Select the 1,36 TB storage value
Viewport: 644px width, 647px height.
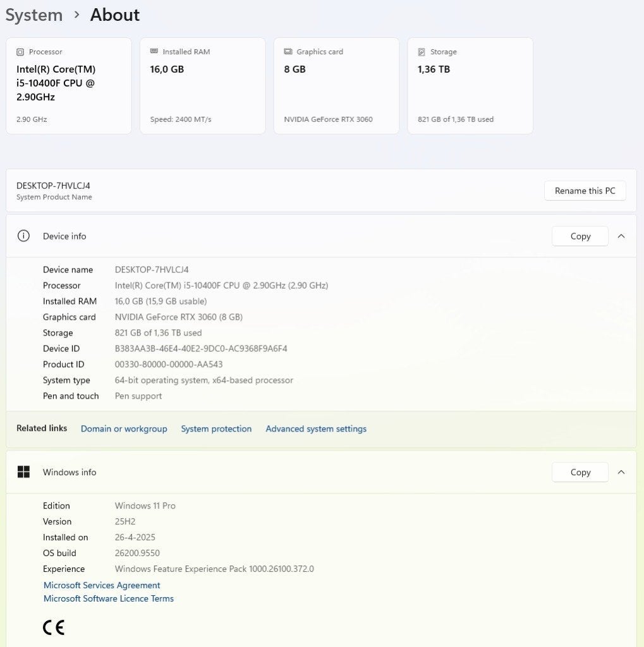434,70
